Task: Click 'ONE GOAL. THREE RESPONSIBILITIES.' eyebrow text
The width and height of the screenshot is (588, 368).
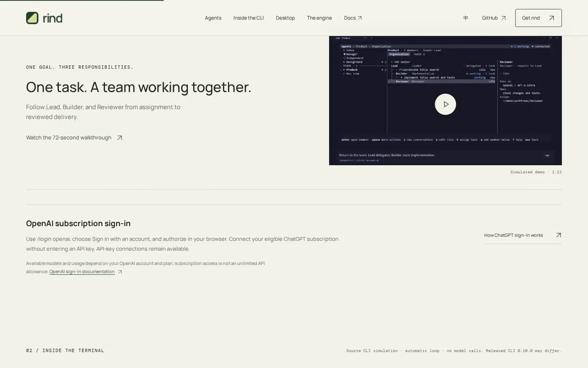Action: pos(80,67)
